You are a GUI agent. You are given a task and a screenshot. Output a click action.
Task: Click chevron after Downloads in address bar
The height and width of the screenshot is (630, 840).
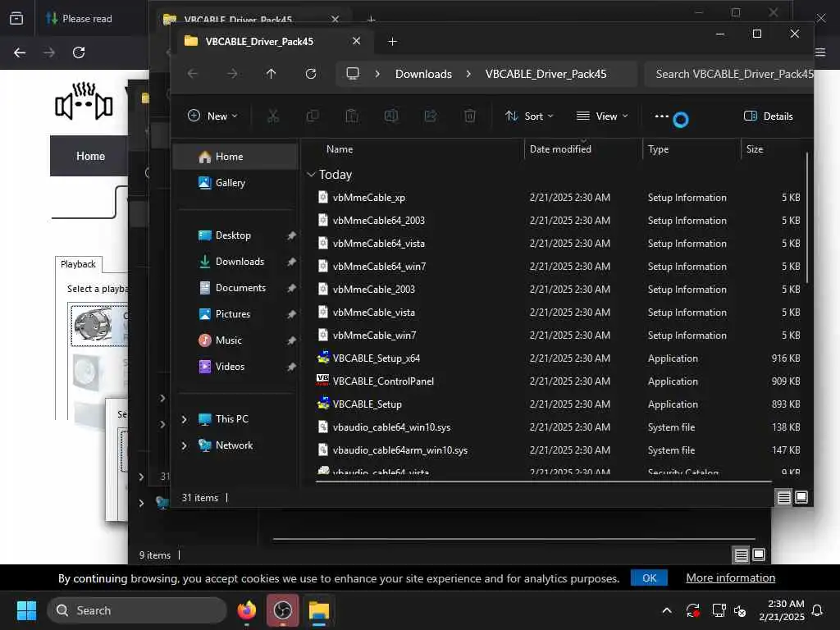pyautogui.click(x=468, y=74)
